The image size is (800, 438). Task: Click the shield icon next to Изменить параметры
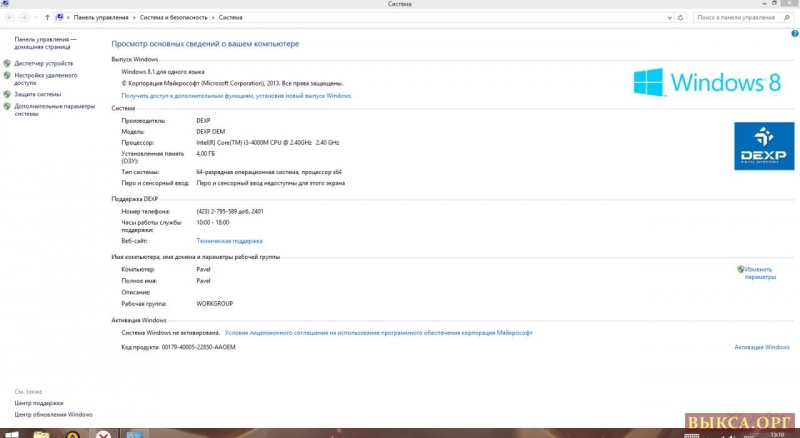[x=741, y=269]
